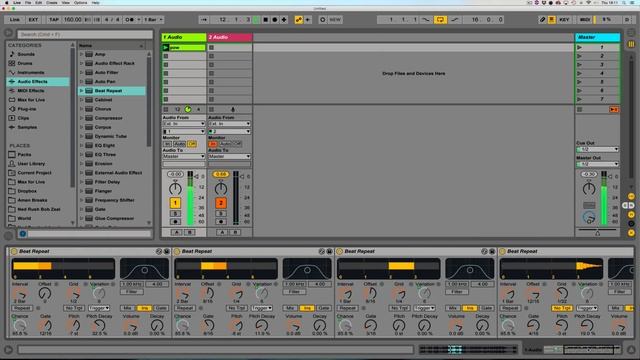The width and height of the screenshot is (640, 360).
Task: Toggle track 1 activator button
Action: 175,203
